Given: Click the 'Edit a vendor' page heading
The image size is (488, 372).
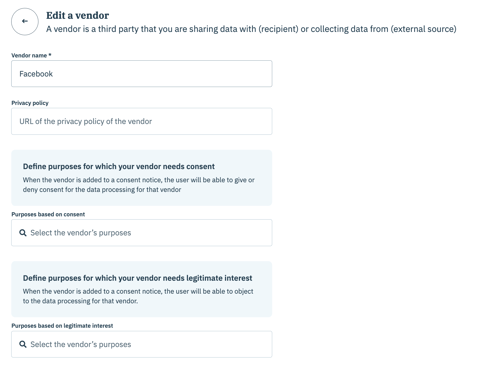Looking at the screenshot, I should coord(77,15).
